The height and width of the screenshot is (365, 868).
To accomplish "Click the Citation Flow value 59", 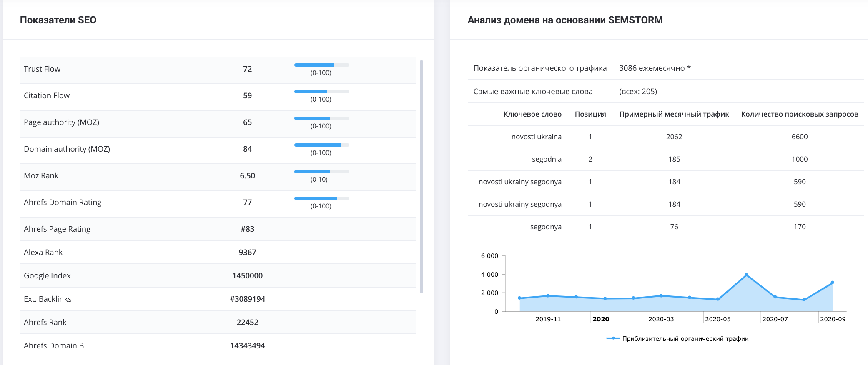I will tap(248, 95).
